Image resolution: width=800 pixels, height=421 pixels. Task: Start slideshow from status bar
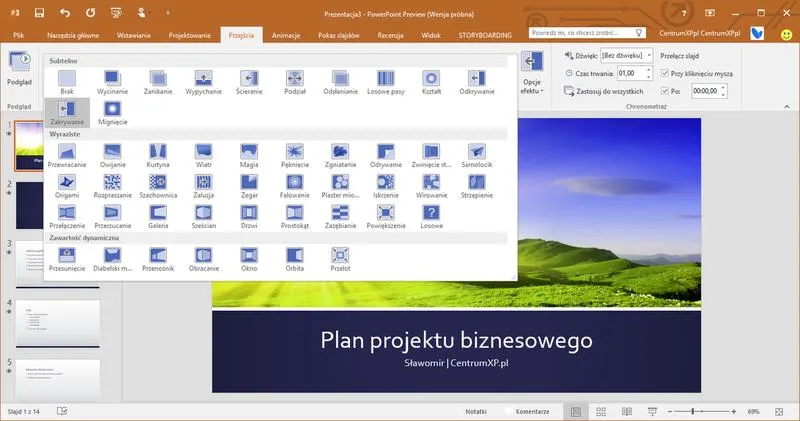652,411
